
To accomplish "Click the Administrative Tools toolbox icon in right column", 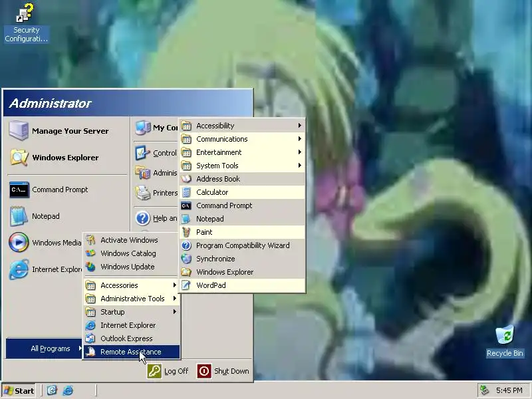I will coord(143,173).
